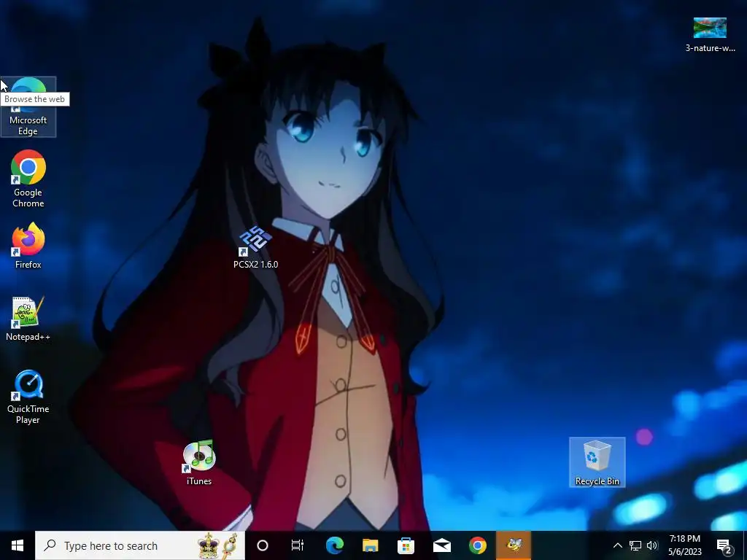Open Task View on the taskbar
Viewport: 747px width, 560px height.
click(298, 545)
